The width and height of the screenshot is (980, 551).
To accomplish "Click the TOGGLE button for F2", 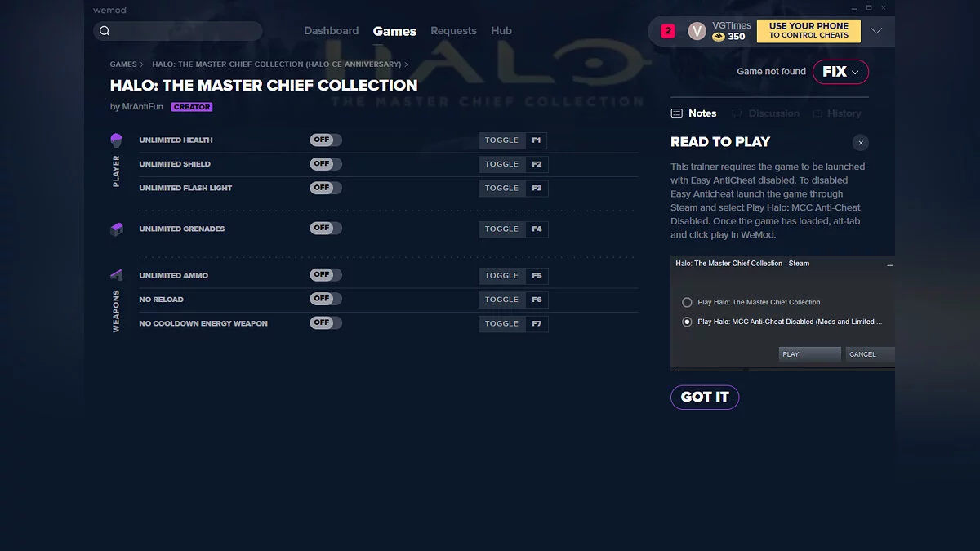I will [x=501, y=164].
